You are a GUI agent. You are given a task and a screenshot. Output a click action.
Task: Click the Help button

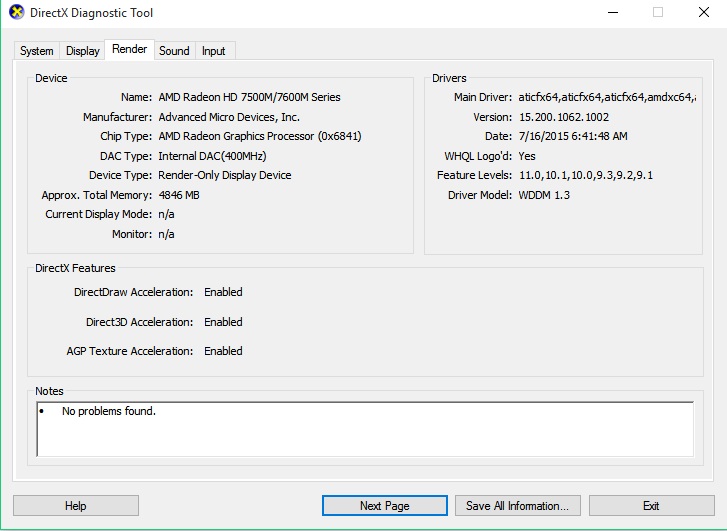pyautogui.click(x=76, y=505)
